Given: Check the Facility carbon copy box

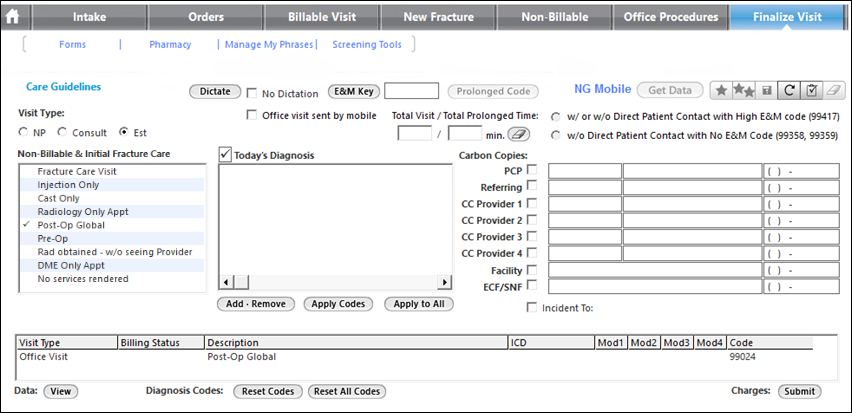Looking at the screenshot, I should click(532, 270).
